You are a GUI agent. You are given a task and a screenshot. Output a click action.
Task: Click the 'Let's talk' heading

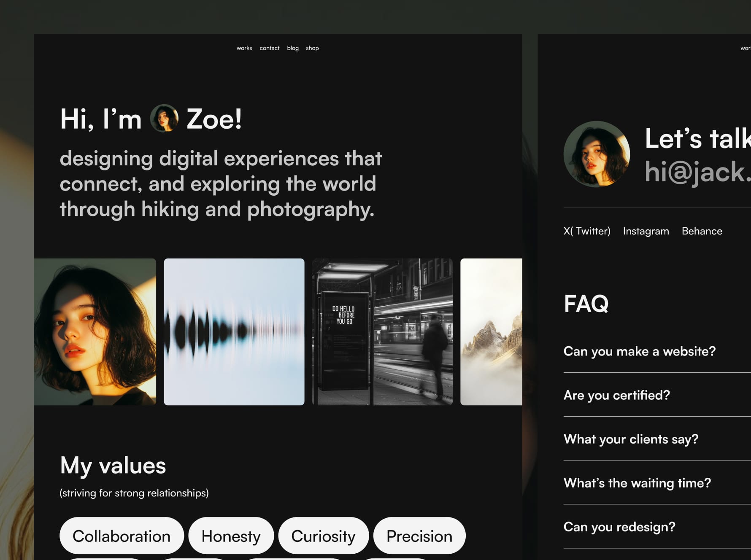tap(698, 138)
